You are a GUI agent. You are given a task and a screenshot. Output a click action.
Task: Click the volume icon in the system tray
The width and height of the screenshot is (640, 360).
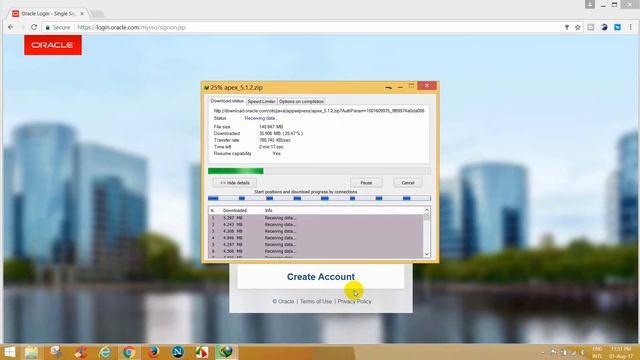click(582, 352)
